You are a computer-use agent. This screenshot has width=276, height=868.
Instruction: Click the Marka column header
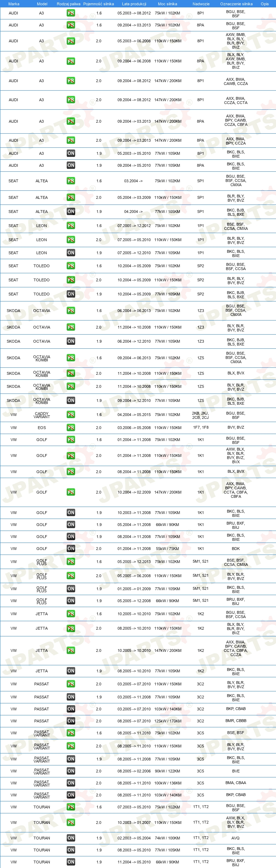(x=14, y=4)
